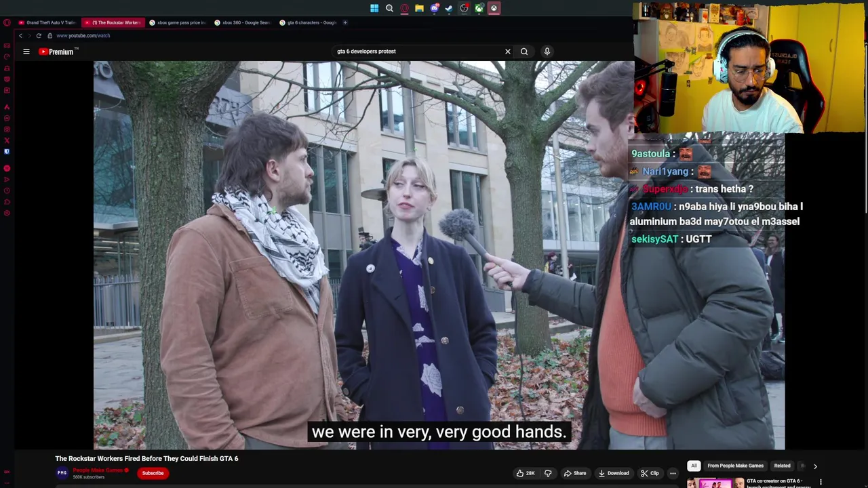
Task: Subscribe to People Make Games
Action: coord(153,473)
